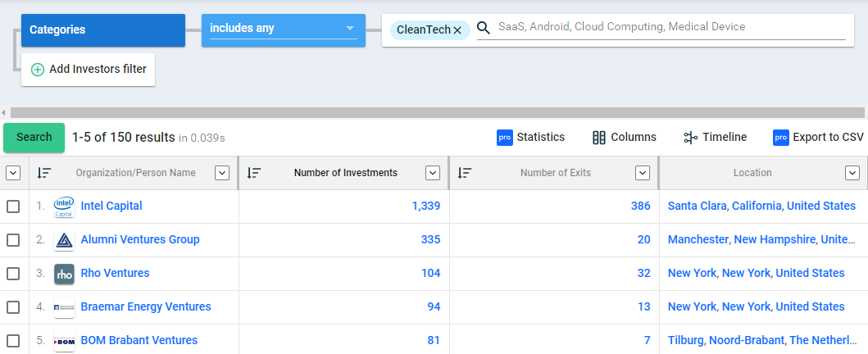The height and width of the screenshot is (354, 868).
Task: Click the Braemar Energy Ventures logo icon
Action: pyautogui.click(x=64, y=307)
